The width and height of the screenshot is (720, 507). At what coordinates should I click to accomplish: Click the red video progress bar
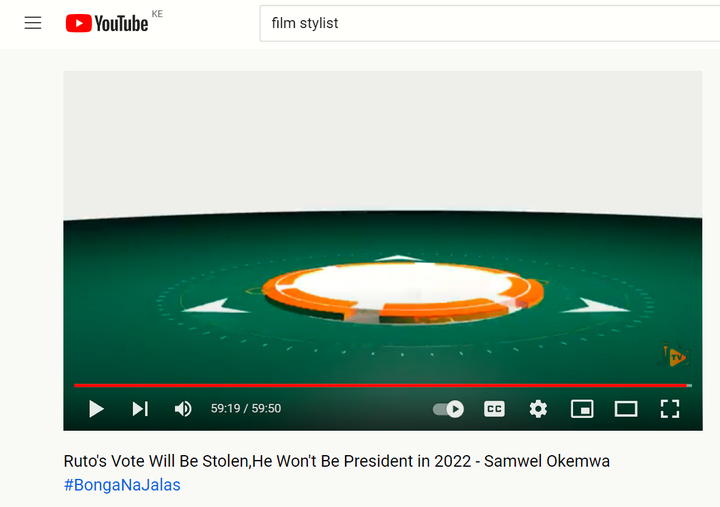[380, 385]
